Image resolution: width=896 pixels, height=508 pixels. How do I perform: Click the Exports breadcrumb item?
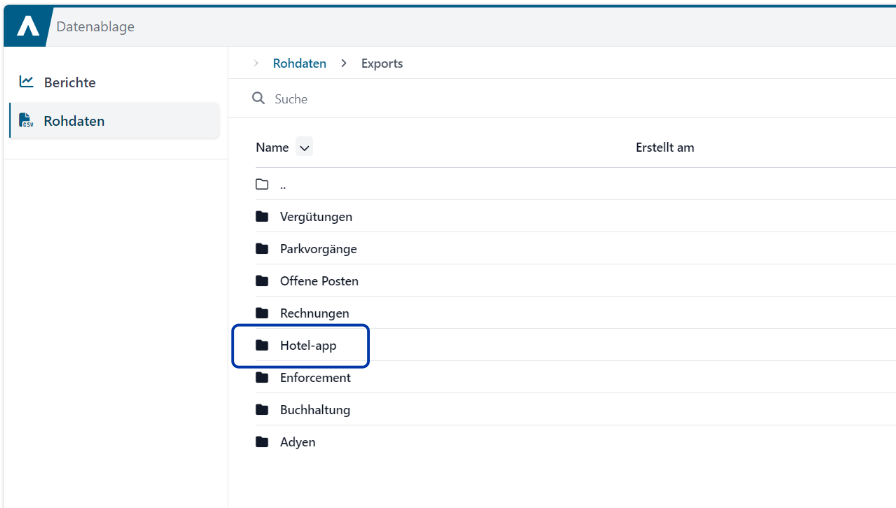(382, 63)
